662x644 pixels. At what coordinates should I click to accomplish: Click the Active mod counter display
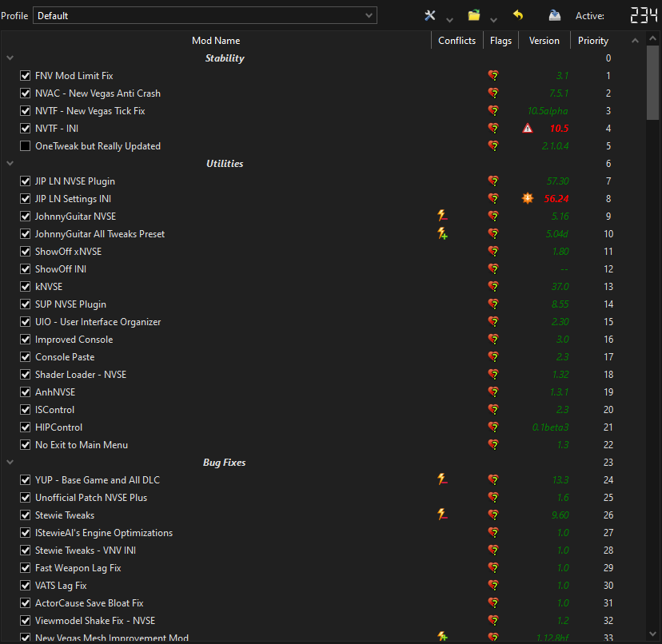[x=644, y=16]
